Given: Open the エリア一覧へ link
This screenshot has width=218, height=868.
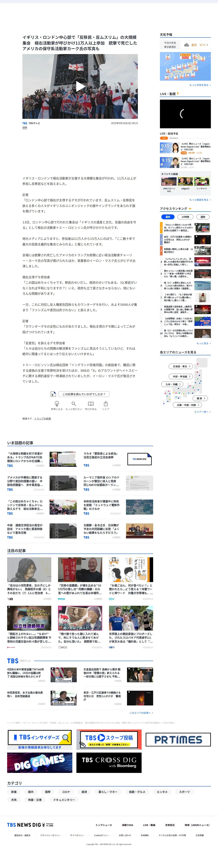Looking at the screenshot, I should coord(203,412).
